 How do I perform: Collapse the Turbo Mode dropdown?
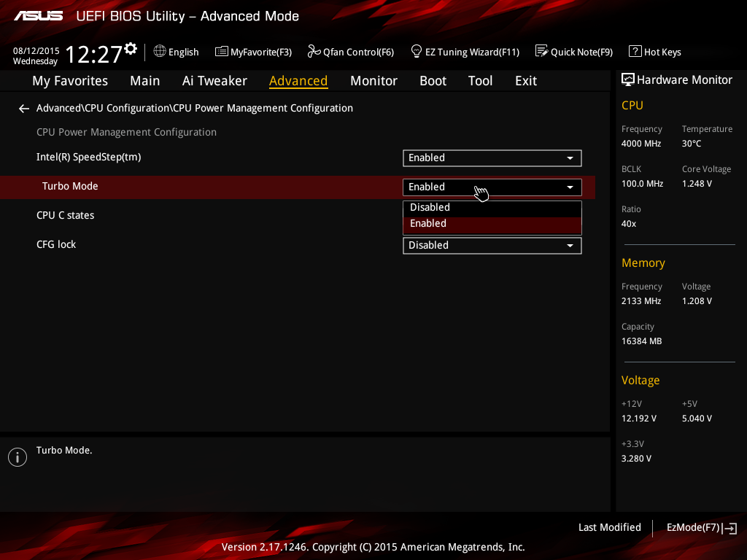492,187
